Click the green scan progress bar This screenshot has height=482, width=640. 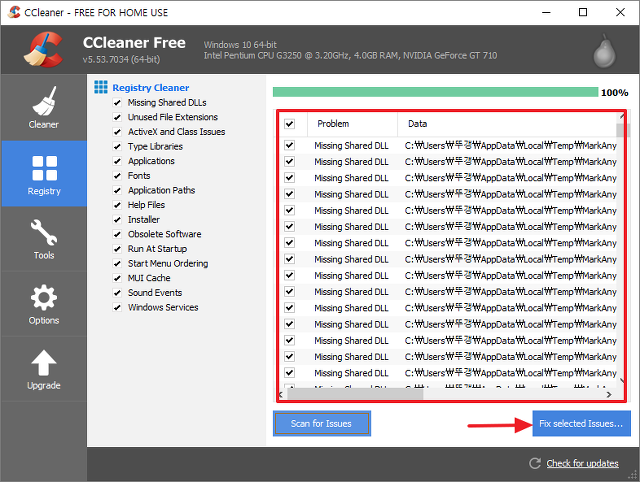tap(435, 92)
